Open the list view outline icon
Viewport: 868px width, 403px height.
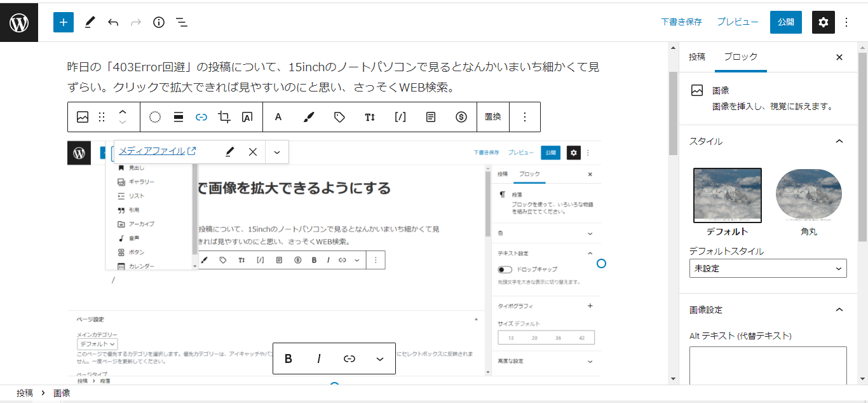click(182, 22)
